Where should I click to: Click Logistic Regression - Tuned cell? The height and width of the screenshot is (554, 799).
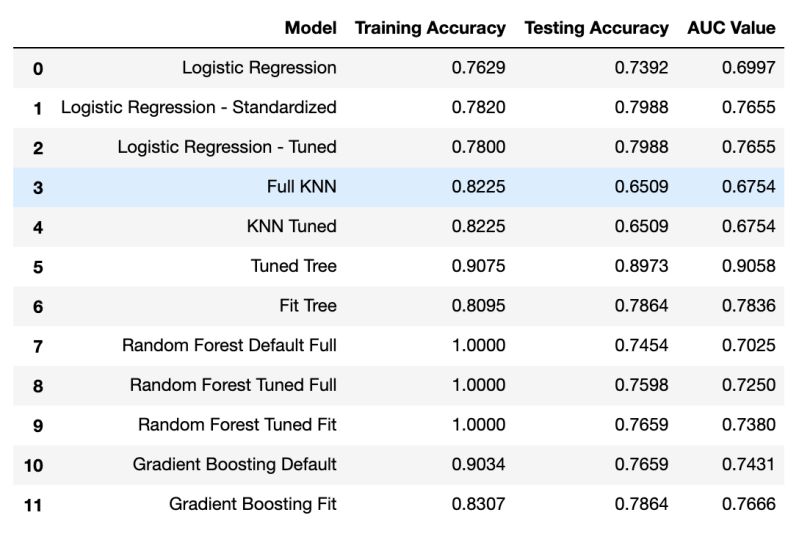coord(227,147)
